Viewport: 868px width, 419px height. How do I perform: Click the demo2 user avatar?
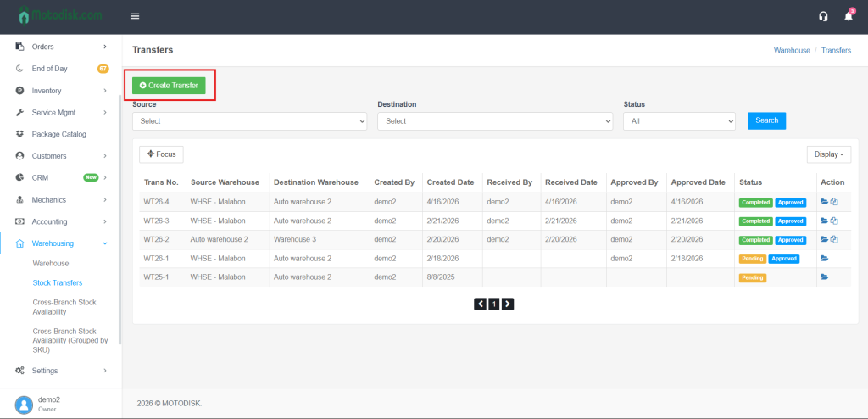[x=24, y=404]
